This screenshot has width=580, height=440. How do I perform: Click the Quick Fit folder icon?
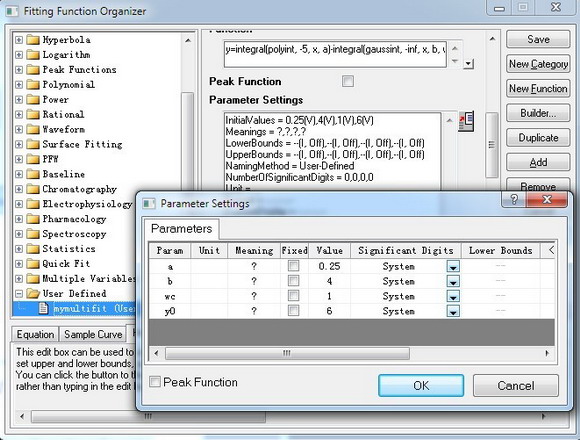pyautogui.click(x=33, y=264)
